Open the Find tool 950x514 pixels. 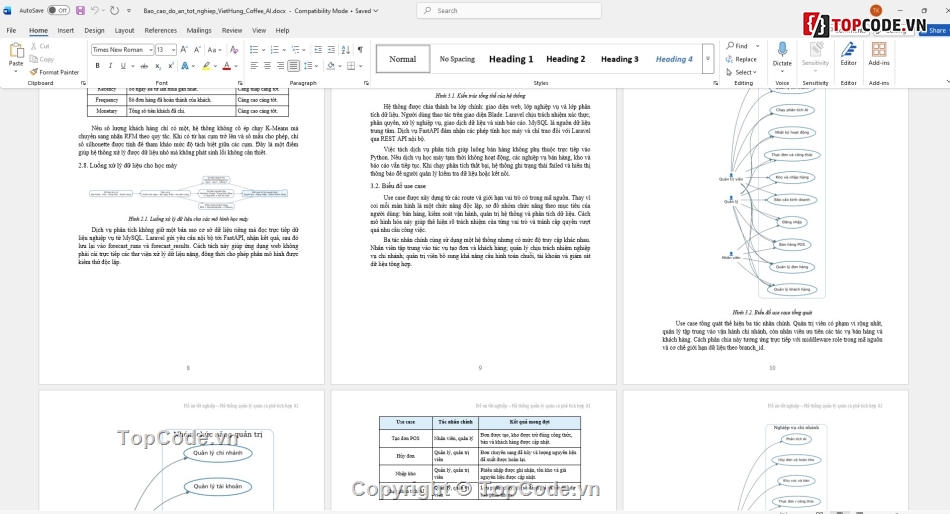(737, 45)
